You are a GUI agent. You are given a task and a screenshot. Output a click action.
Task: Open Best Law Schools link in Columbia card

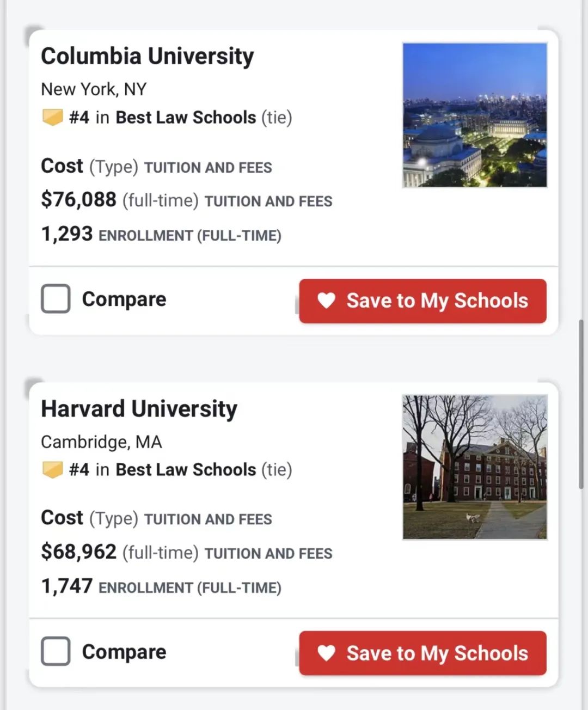(x=186, y=118)
